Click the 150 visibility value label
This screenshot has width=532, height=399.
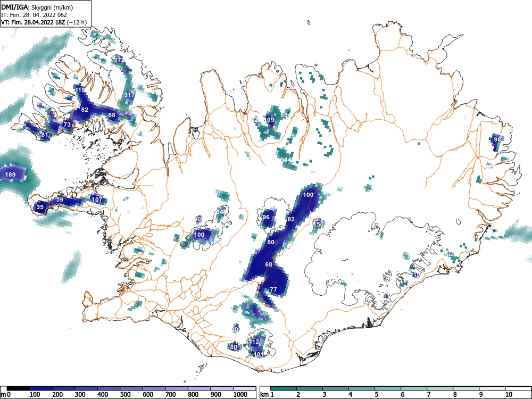[319, 225]
